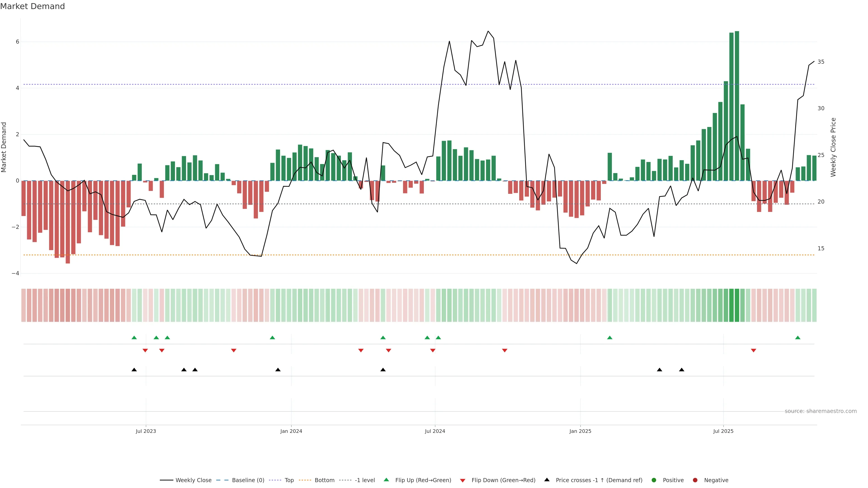The width and height of the screenshot is (868, 488).
Task: Click last red flip-down marker after Jul 2025
Action: pos(753,351)
